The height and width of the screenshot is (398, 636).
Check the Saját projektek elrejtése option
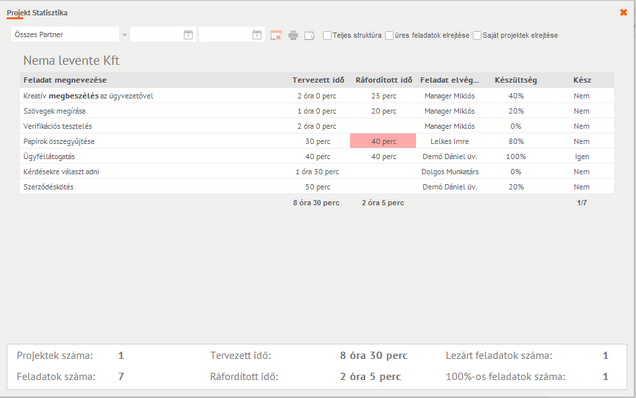pos(477,35)
